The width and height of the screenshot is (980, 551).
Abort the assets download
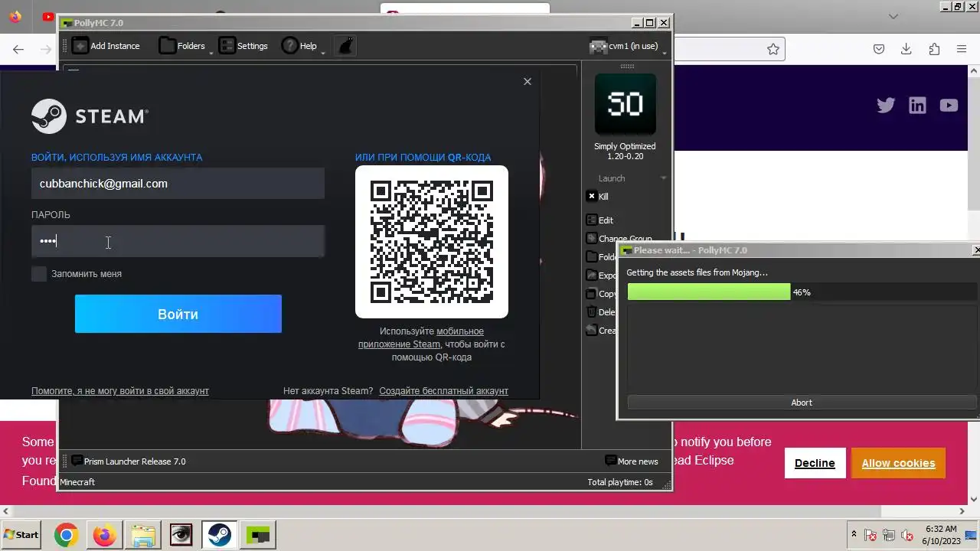tap(801, 403)
